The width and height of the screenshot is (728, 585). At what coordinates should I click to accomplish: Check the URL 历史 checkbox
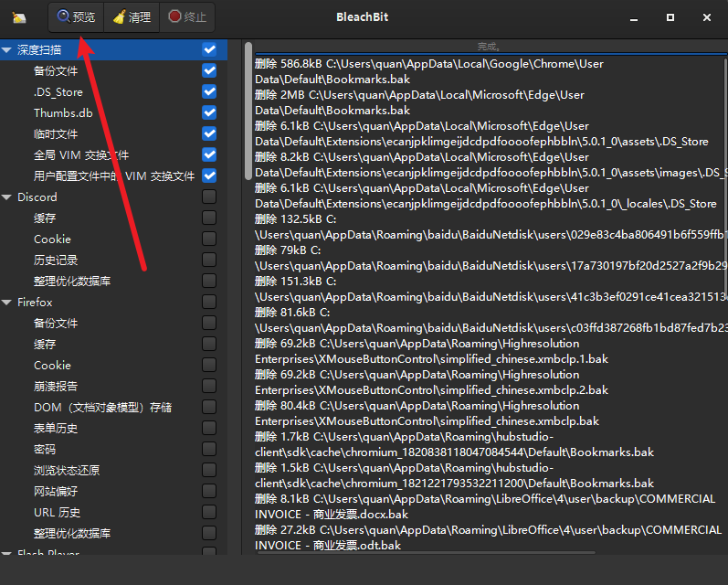pyautogui.click(x=209, y=512)
